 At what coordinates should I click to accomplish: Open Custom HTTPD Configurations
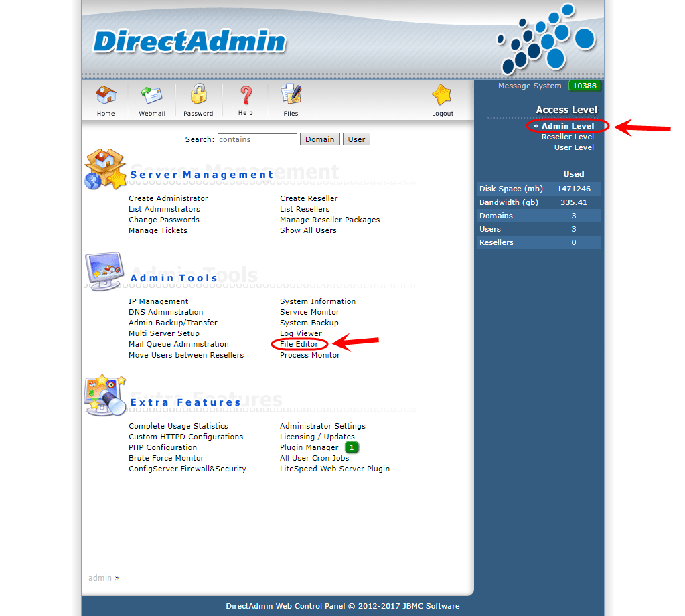pos(185,437)
